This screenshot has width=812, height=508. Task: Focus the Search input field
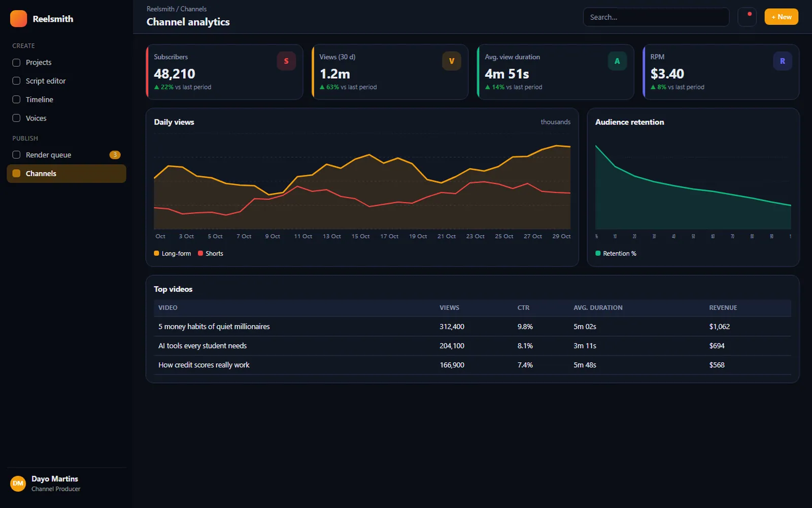click(x=656, y=17)
